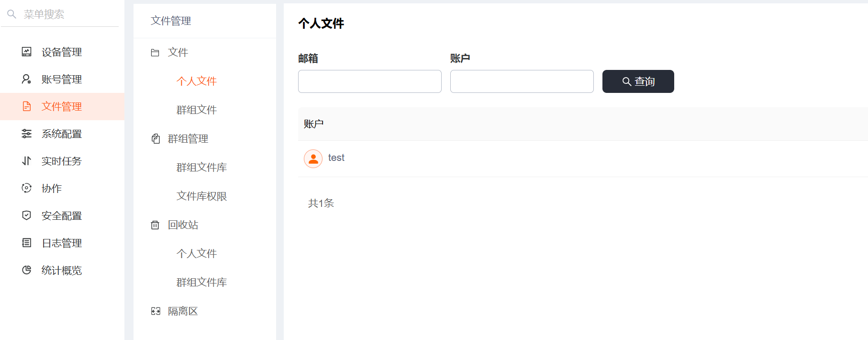This screenshot has height=340, width=868.
Task: Open the 文件库权限 menu item
Action: click(201, 196)
